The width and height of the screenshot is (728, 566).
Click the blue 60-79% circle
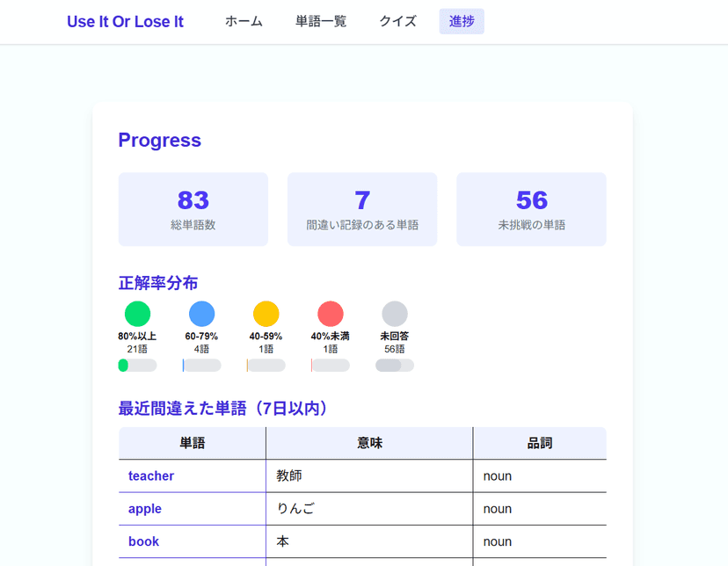pos(201,314)
